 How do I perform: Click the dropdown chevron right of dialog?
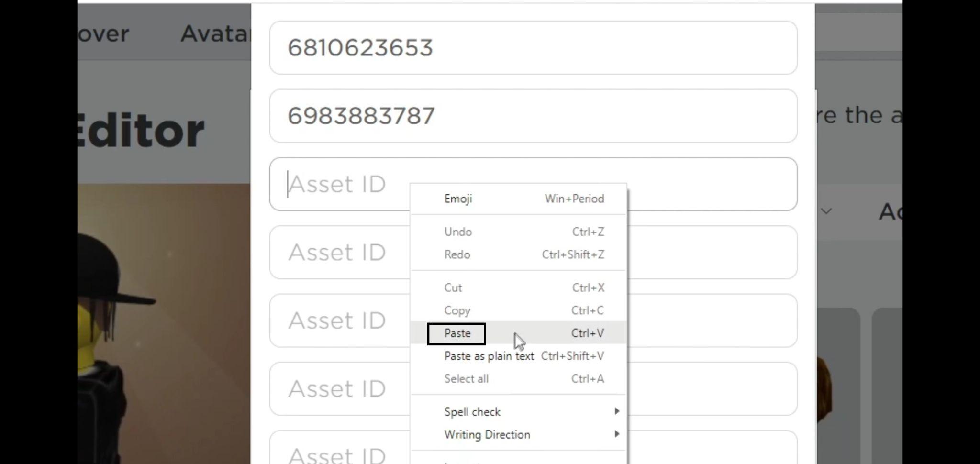click(826, 210)
